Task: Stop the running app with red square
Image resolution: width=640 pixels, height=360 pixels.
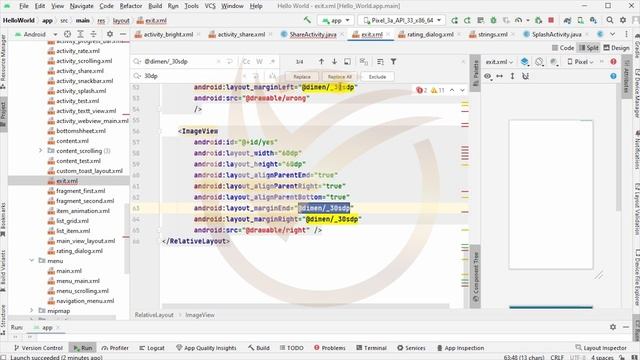Action: pyautogui.click(x=551, y=20)
